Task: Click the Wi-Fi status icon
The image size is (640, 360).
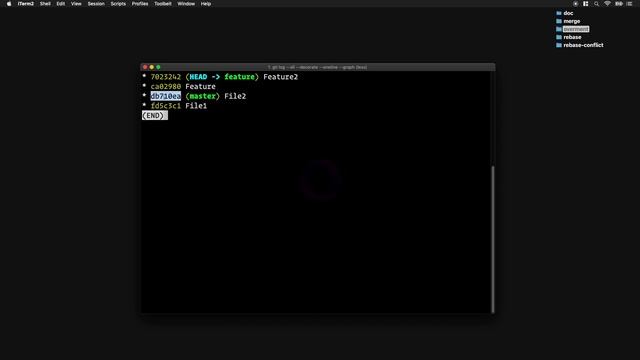Action: 607,4
